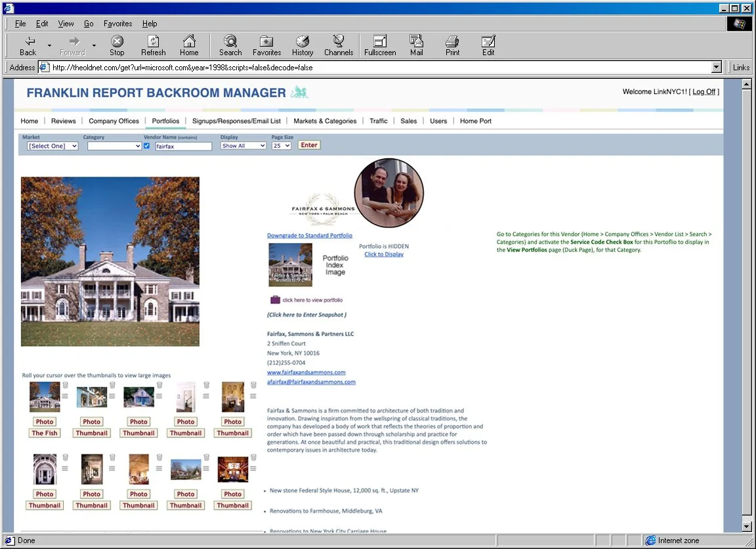Click trash icon beside fireplace room thumbnail
Screen dimensions: 756x549
click(x=253, y=385)
